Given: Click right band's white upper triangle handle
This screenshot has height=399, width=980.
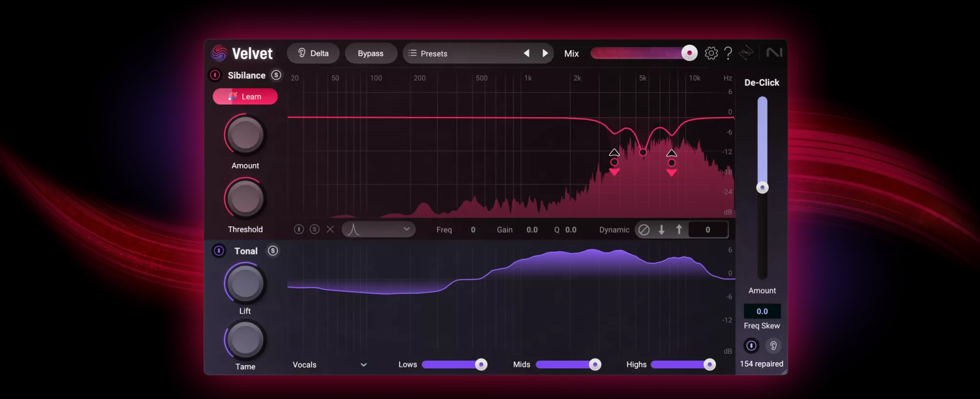Looking at the screenshot, I should tap(672, 153).
